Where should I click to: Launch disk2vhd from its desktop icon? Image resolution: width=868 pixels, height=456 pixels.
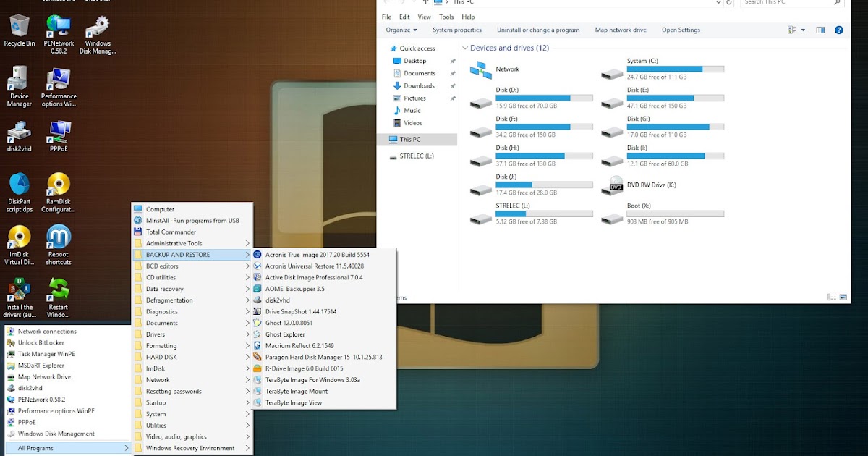click(18, 132)
